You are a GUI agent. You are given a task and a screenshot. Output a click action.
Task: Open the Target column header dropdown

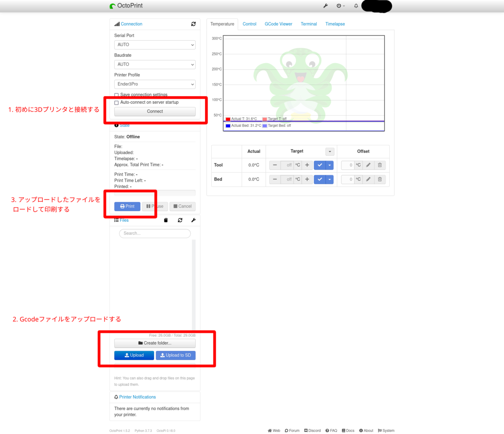tap(330, 152)
